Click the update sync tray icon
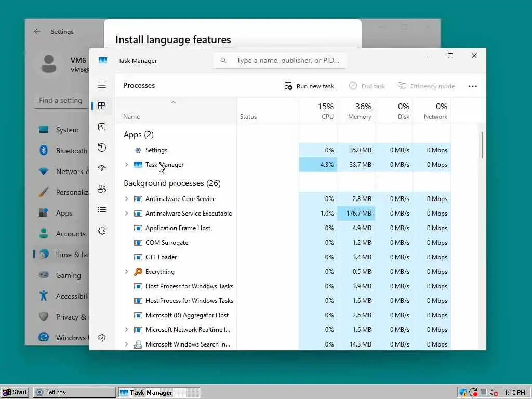 (473, 393)
